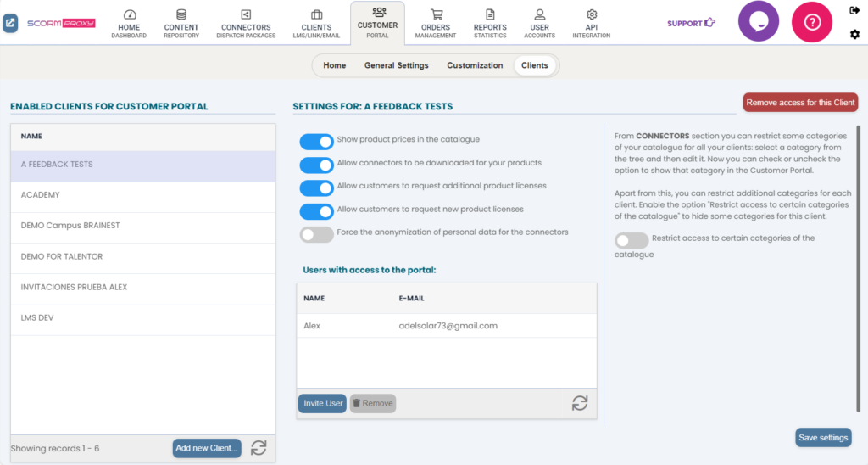
Task: Disable Show product prices in the catalogue
Action: click(317, 142)
